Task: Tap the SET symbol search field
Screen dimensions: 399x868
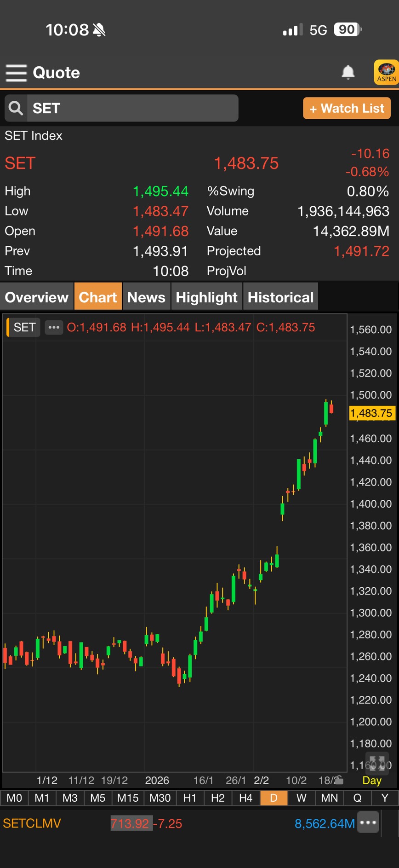Action: click(x=132, y=108)
